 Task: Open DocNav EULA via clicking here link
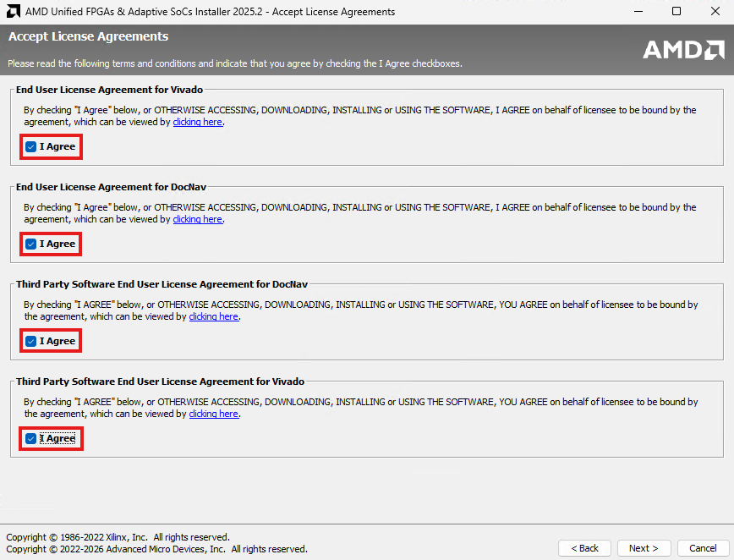click(198, 220)
